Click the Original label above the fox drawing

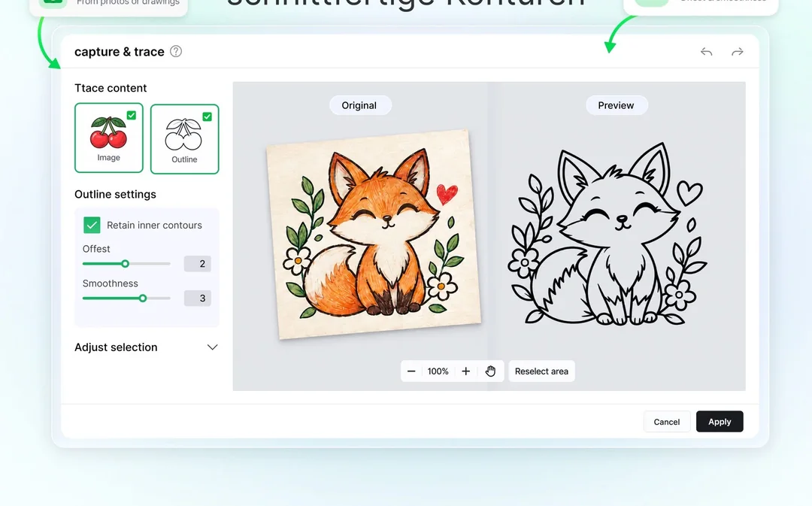click(x=359, y=105)
